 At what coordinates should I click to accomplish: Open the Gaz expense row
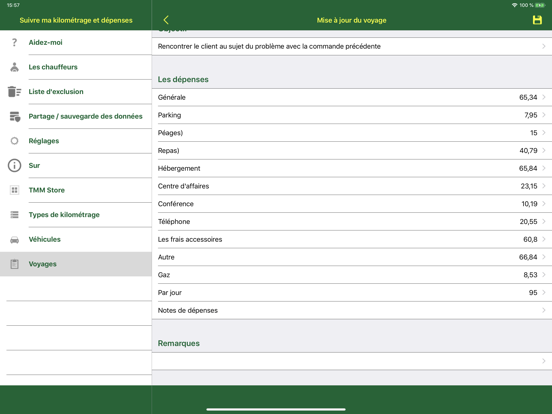352,275
